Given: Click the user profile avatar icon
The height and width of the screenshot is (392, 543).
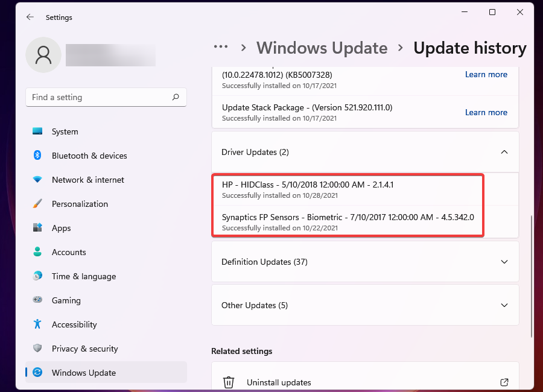Looking at the screenshot, I should pyautogui.click(x=43, y=55).
